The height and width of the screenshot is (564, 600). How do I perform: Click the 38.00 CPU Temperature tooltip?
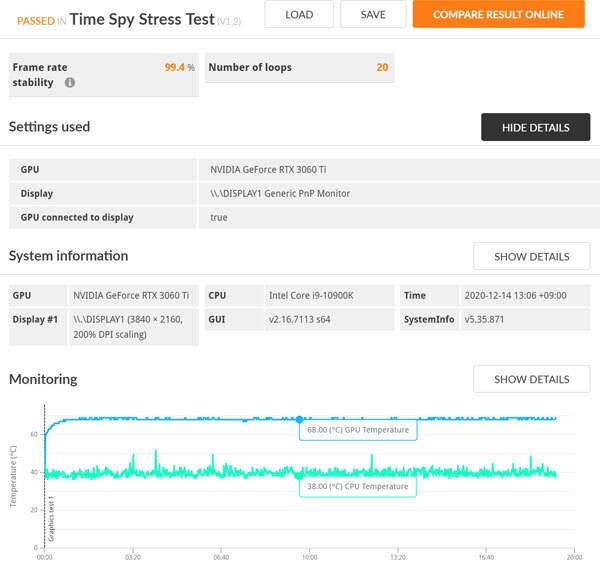click(x=358, y=486)
